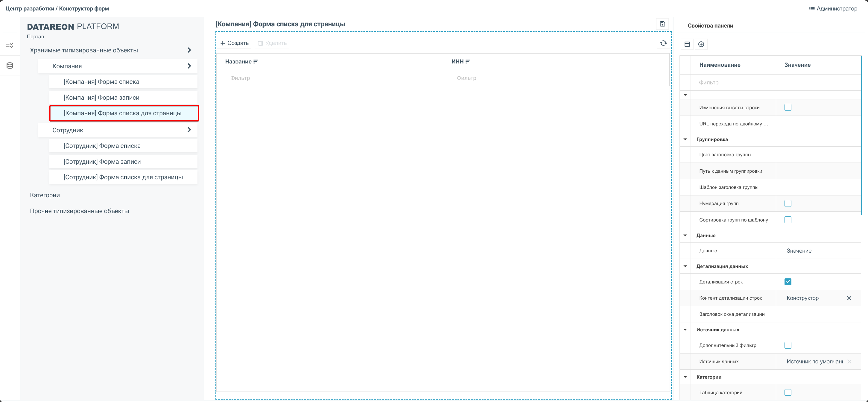868x402 pixels.
Task: Click the panel layout icon in properties
Action: pyautogui.click(x=687, y=44)
